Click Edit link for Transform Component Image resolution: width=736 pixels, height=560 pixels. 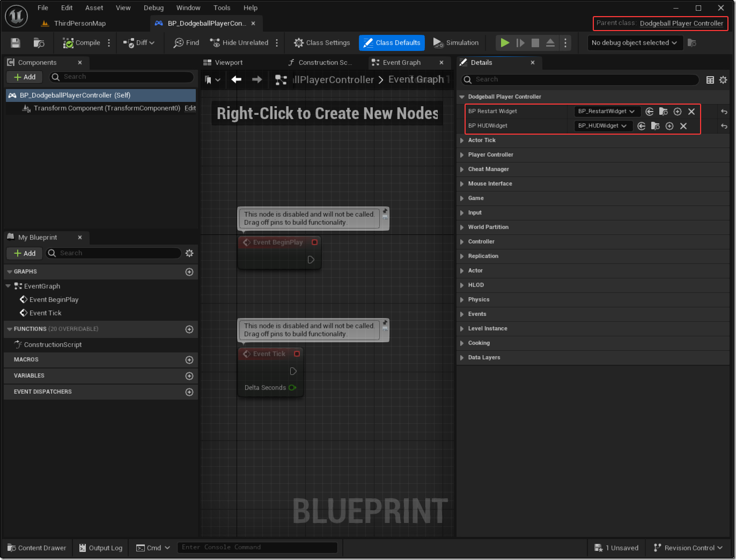point(190,108)
